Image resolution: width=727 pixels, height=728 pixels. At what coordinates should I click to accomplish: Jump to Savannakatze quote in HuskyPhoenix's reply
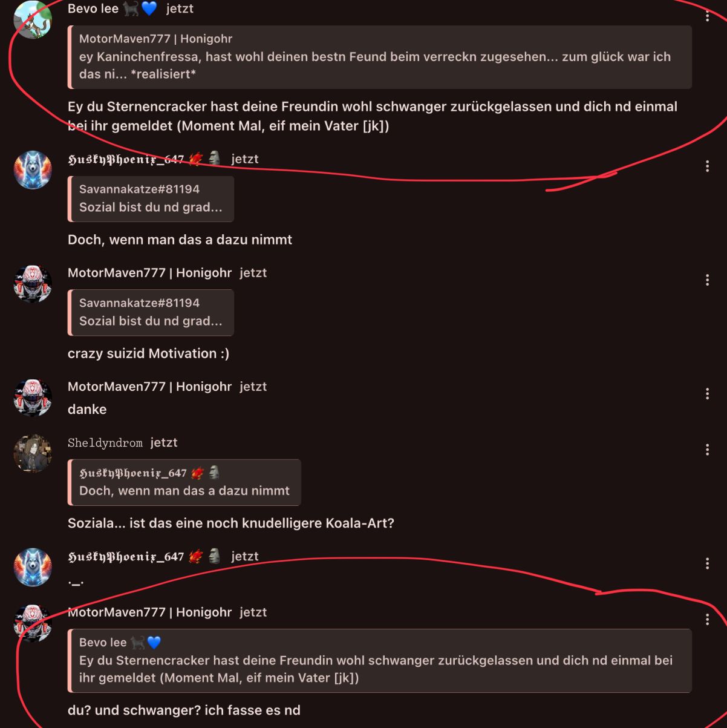point(151,198)
